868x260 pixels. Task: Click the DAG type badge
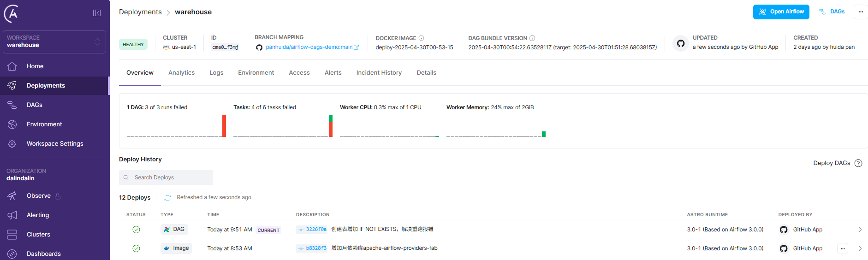tap(174, 230)
